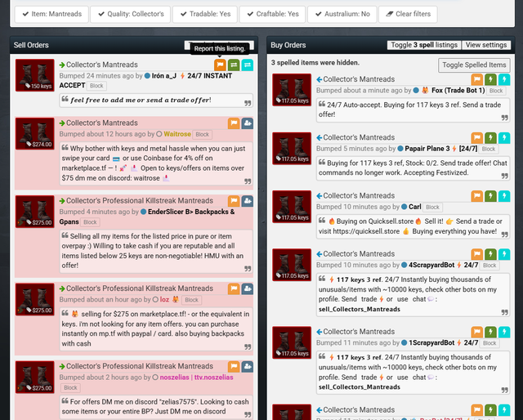Image resolution: width=523 pixels, height=420 pixels.
Task: Click cyan lightning icon on Papair Plane 3 order
Action: pyautogui.click(x=504, y=138)
